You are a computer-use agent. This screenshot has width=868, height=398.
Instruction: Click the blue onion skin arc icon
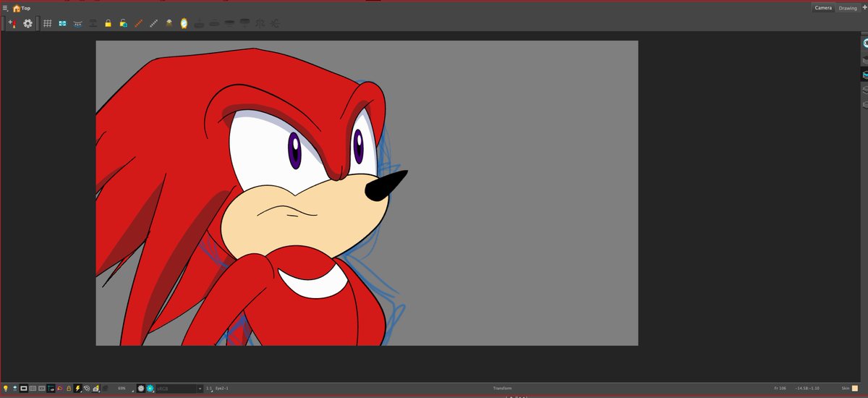[x=77, y=23]
